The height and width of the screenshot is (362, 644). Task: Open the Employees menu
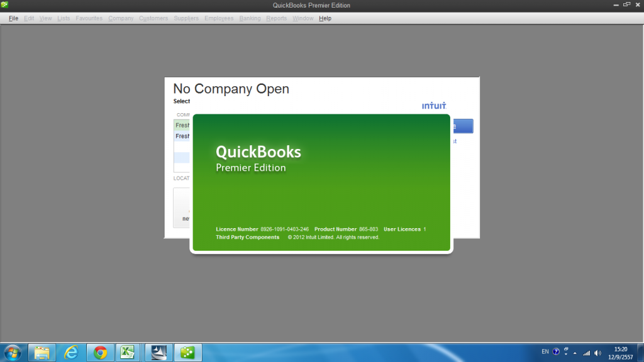(x=219, y=18)
